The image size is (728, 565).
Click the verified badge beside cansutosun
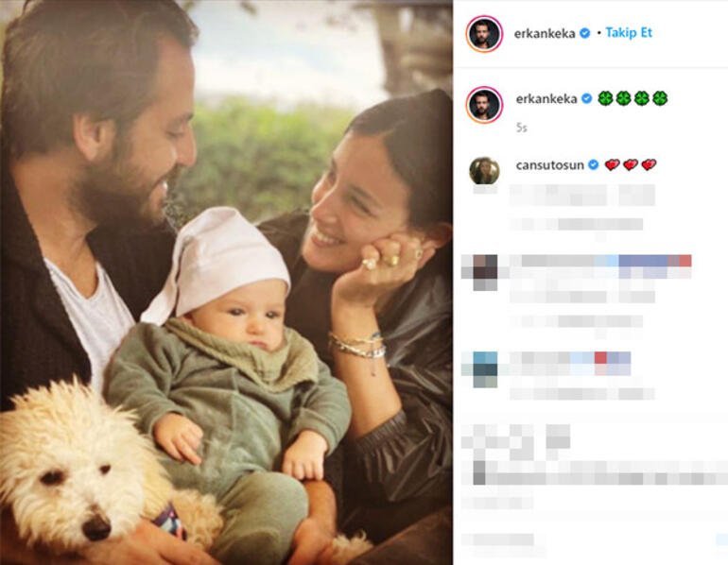coord(593,164)
